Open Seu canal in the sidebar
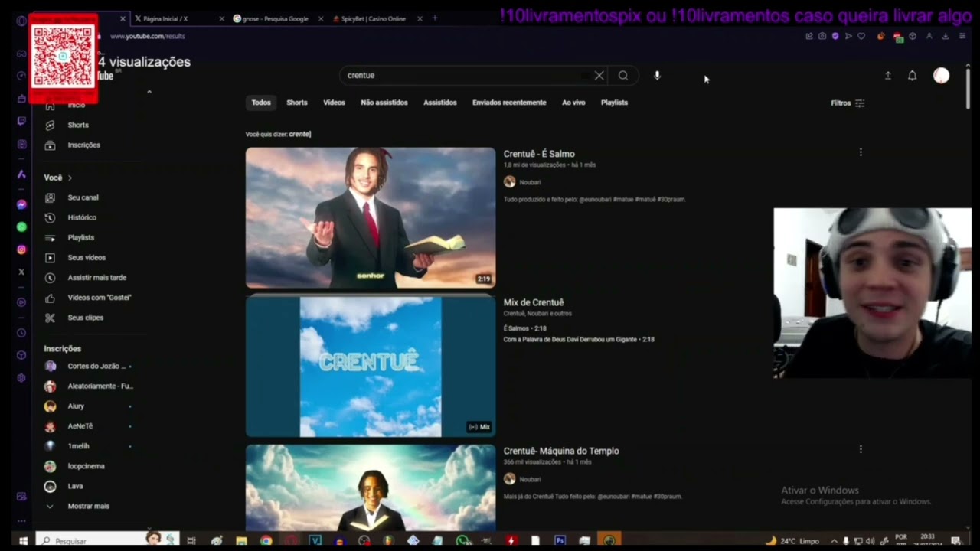This screenshot has height=551, width=980. 83,197
